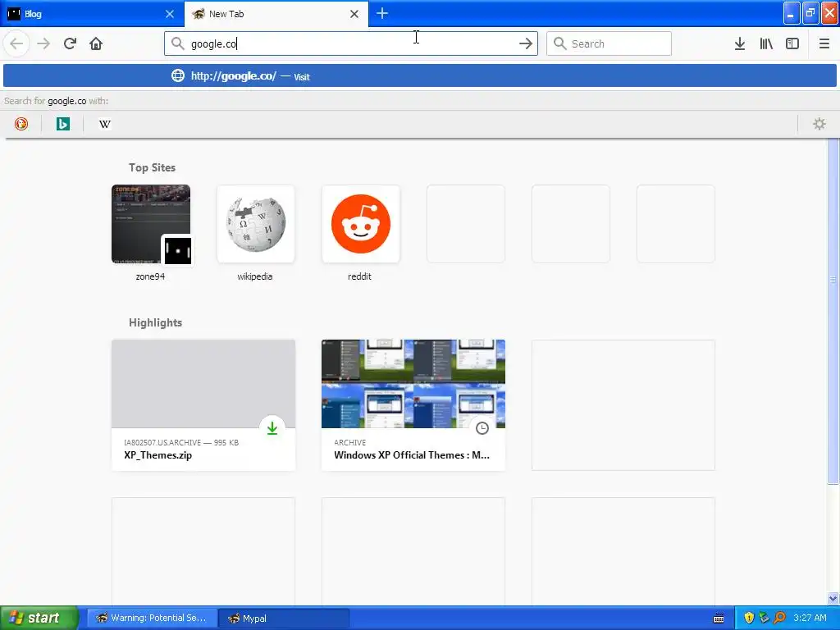This screenshot has height=630, width=840.
Task: Open the Library bookmarks menu
Action: [766, 43]
